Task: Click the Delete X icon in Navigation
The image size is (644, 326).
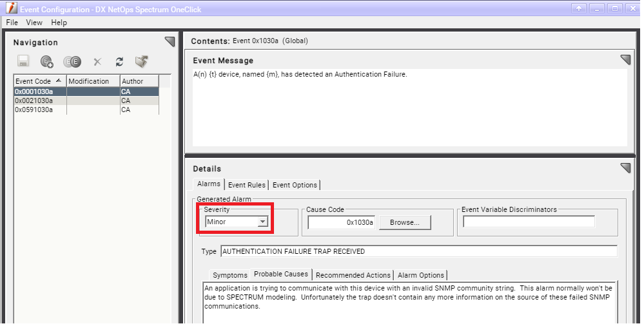Action: pos(97,62)
